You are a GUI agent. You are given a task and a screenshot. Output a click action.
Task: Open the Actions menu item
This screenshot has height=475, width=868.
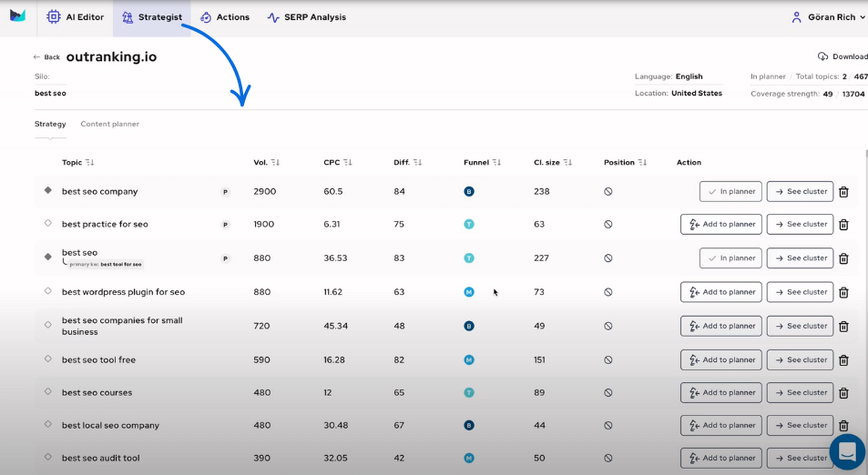[x=225, y=17]
